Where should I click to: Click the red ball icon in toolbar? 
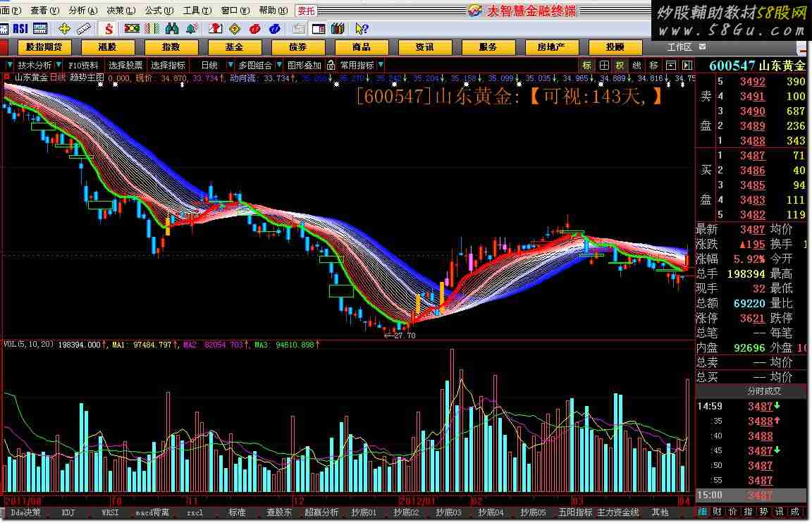(254, 28)
